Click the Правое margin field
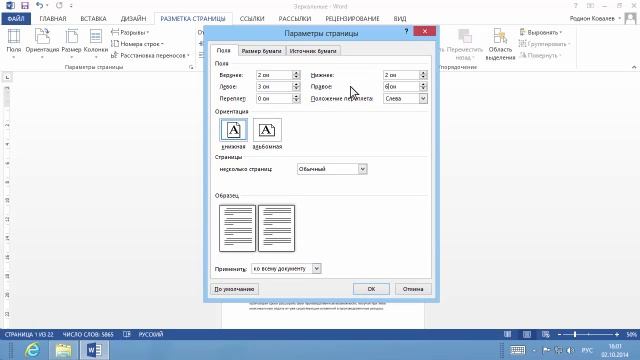 pyautogui.click(x=401, y=87)
